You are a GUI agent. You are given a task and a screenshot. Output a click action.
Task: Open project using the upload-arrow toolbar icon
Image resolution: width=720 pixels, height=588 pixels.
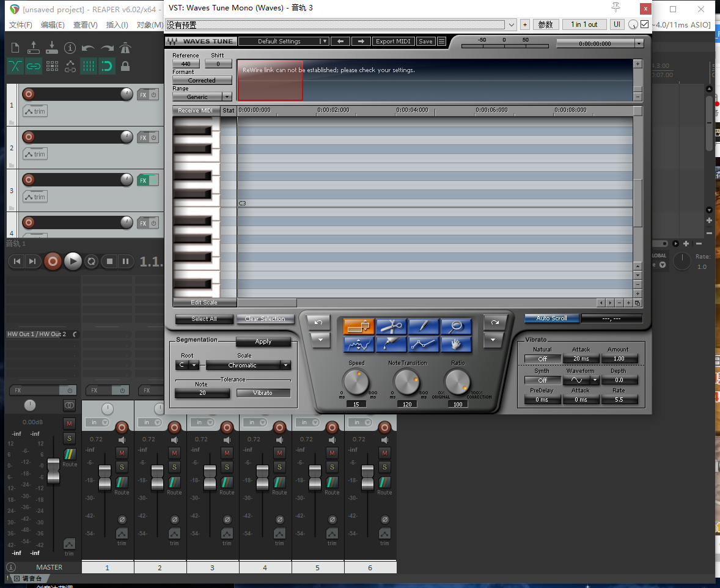pos(34,48)
